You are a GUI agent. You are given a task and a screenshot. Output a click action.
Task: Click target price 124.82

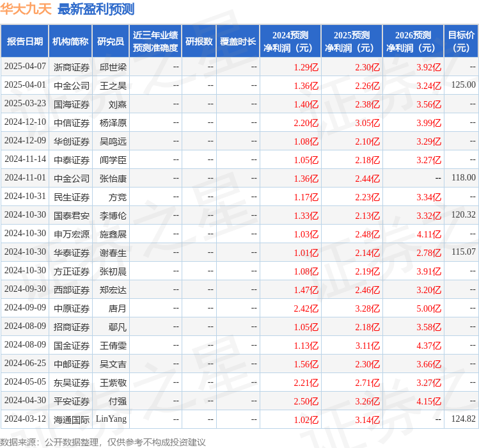(x=464, y=419)
